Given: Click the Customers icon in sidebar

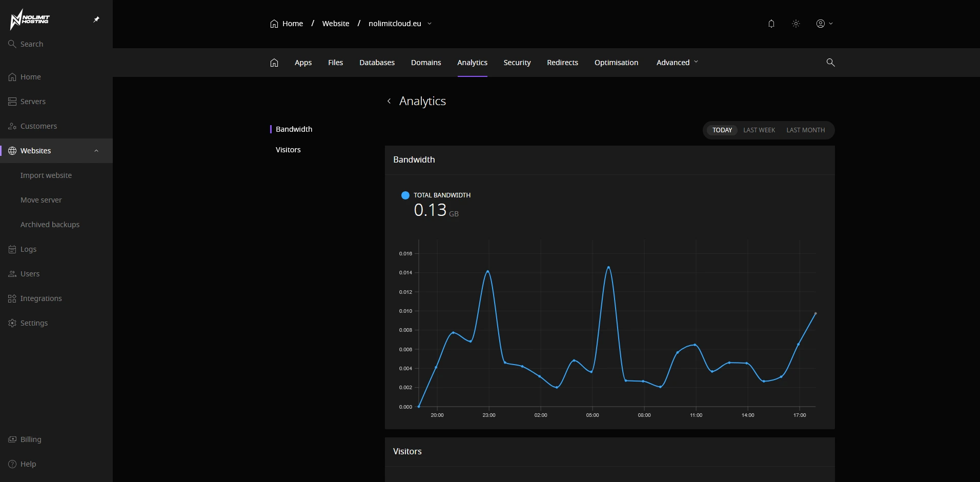Looking at the screenshot, I should pos(12,126).
